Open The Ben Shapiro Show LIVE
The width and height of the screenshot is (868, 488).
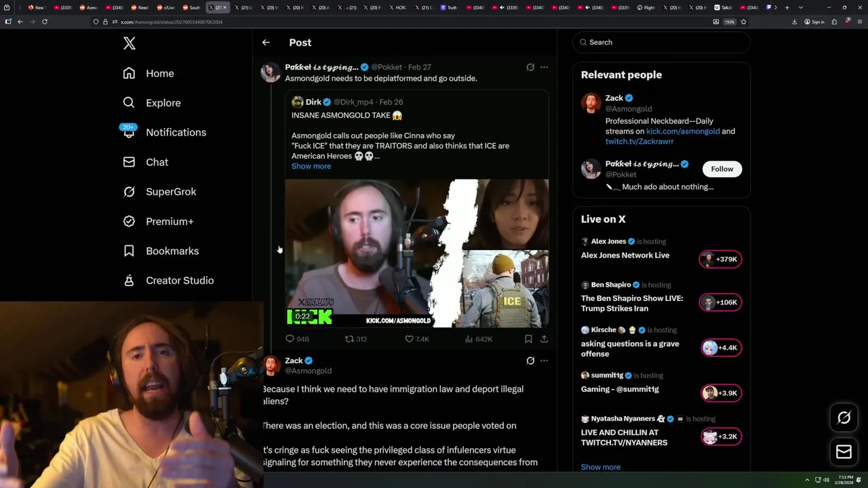click(632, 303)
